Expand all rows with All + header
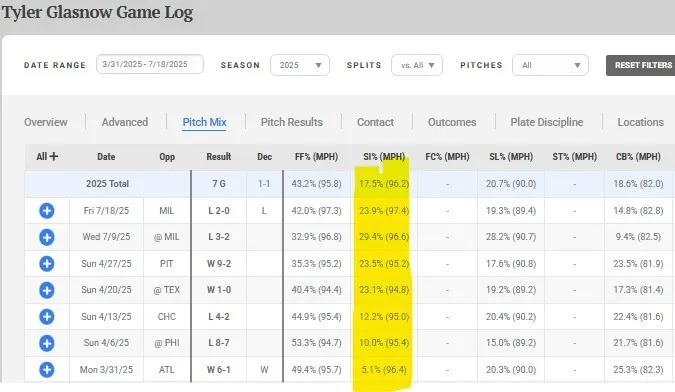Screen dimensions: 675x392 click(47, 157)
